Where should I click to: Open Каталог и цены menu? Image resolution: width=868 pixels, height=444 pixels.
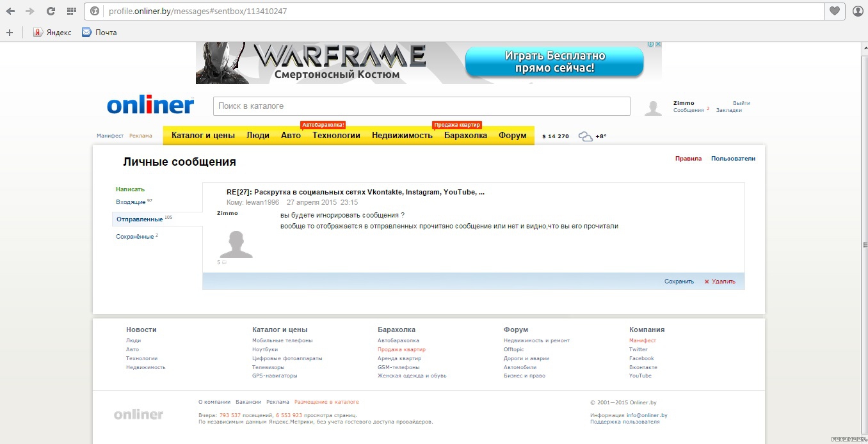click(x=203, y=136)
